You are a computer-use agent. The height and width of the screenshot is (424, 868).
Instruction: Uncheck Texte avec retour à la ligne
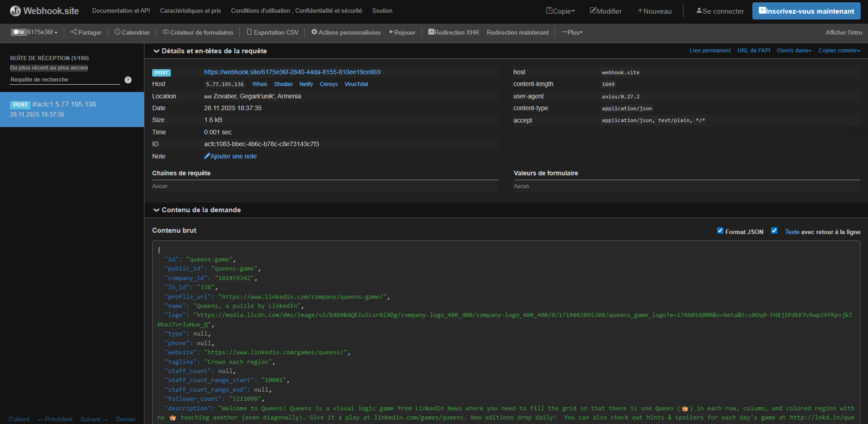point(774,231)
